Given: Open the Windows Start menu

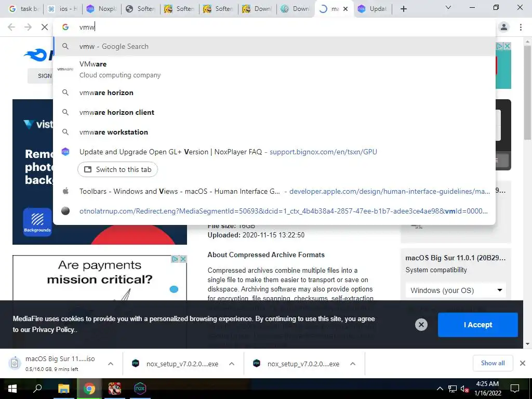Looking at the screenshot, I should (12, 389).
